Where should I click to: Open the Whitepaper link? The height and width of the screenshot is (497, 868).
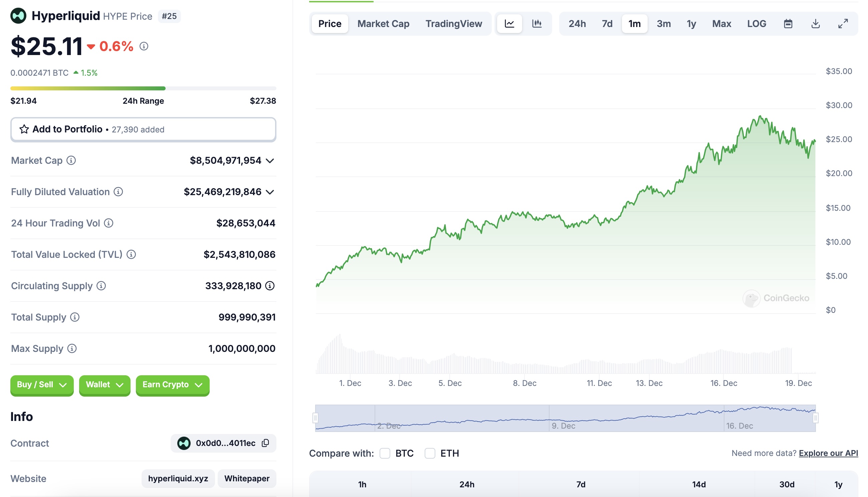tap(247, 479)
